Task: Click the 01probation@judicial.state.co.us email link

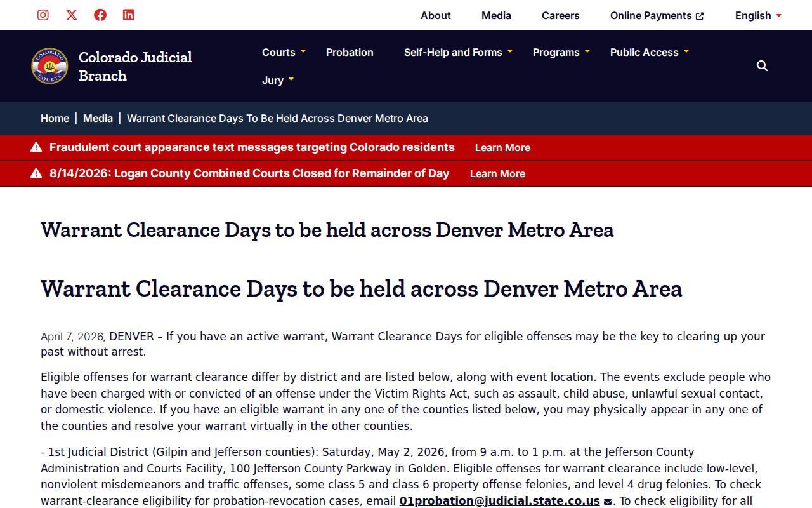Action: 499,501
